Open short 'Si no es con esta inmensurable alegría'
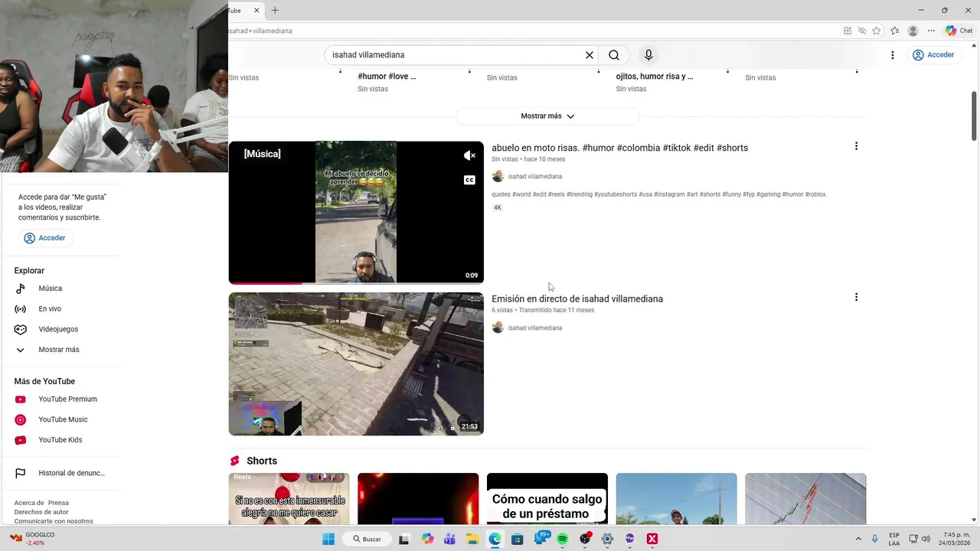 pos(289,499)
